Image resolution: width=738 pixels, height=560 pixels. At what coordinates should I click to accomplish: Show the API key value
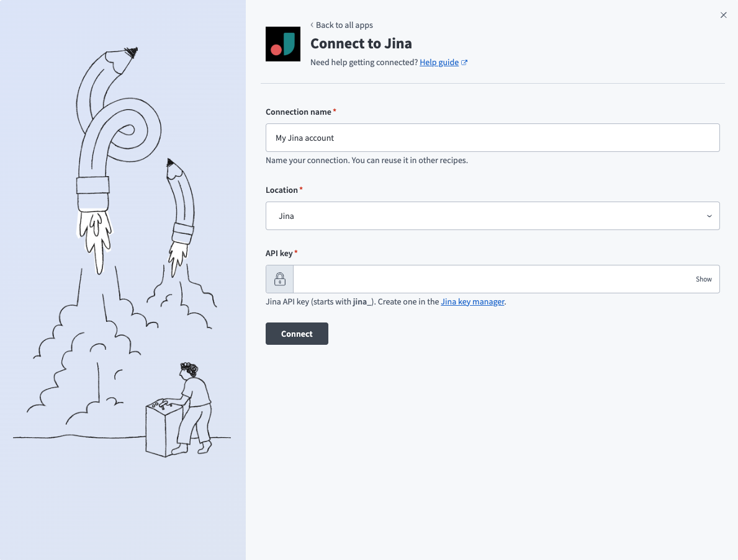(704, 279)
